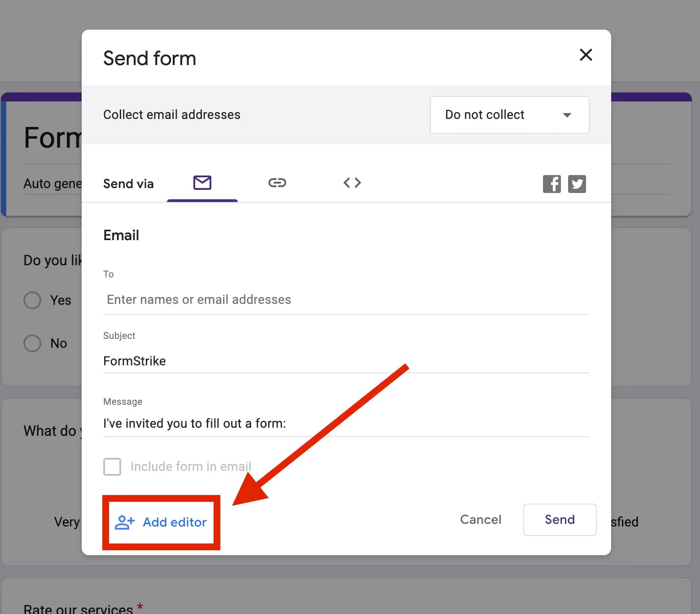This screenshot has width=700, height=614.
Task: Select the No radio option
Action: 32,343
